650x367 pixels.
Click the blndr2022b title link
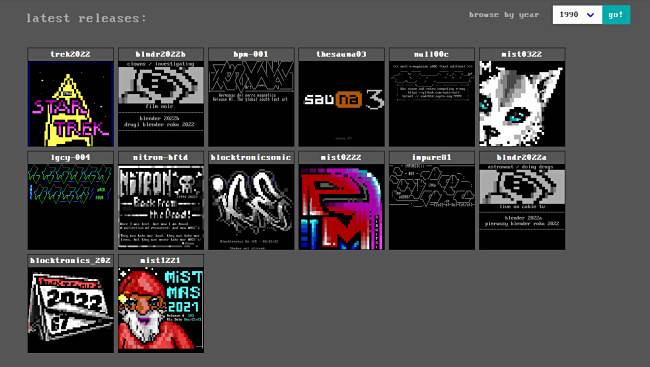(x=161, y=54)
